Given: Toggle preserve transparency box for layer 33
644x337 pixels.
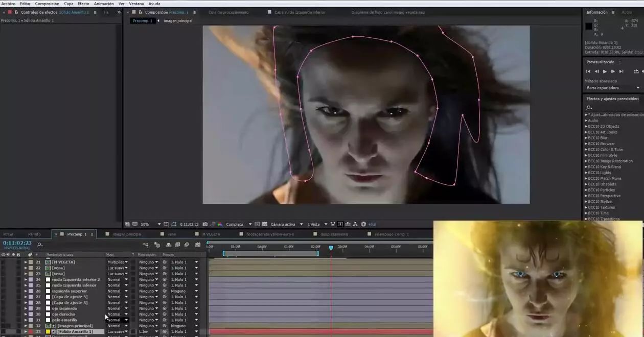Looking at the screenshot, I should pyautogui.click(x=133, y=331).
